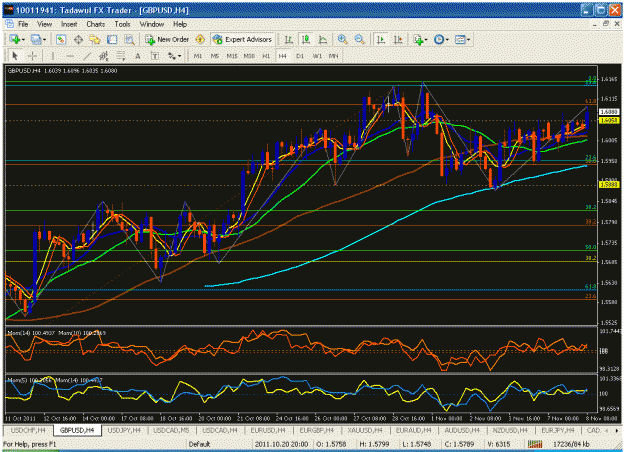Switch to candlestick chart display
Image resolution: width=625 pixels, height=452 pixels.
306,39
